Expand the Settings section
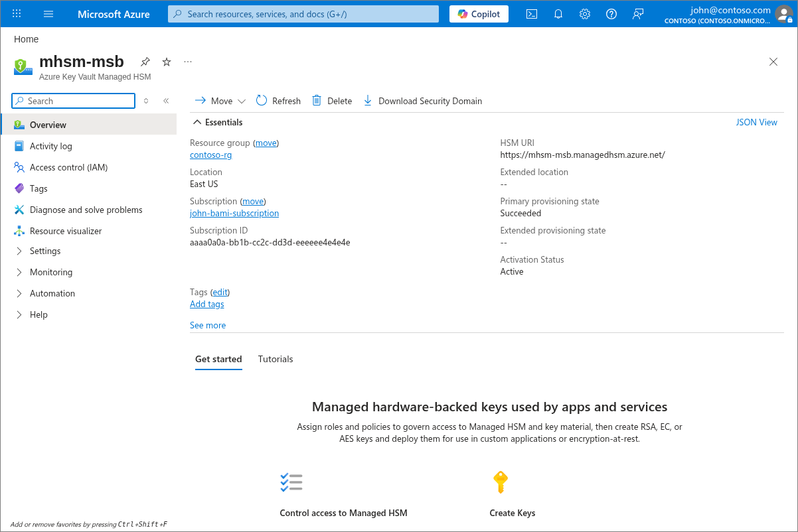Image resolution: width=798 pixels, height=532 pixels. point(89,251)
